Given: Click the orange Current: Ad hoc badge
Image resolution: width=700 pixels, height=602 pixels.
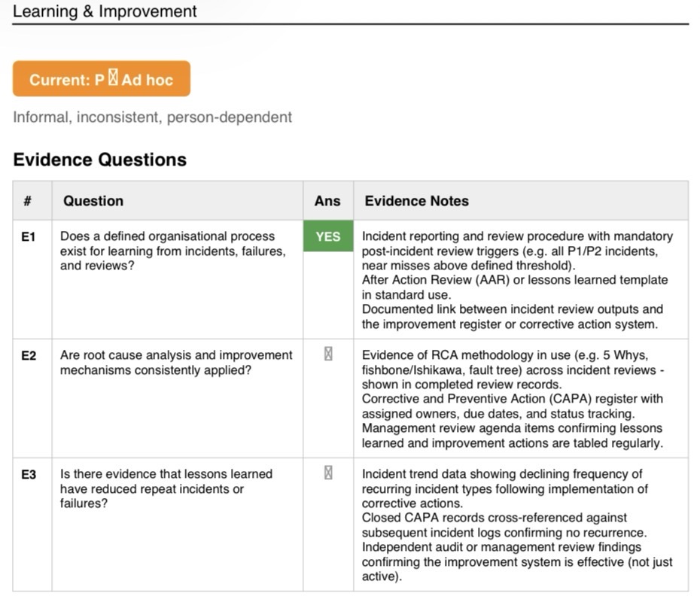Looking at the screenshot, I should click(102, 78).
